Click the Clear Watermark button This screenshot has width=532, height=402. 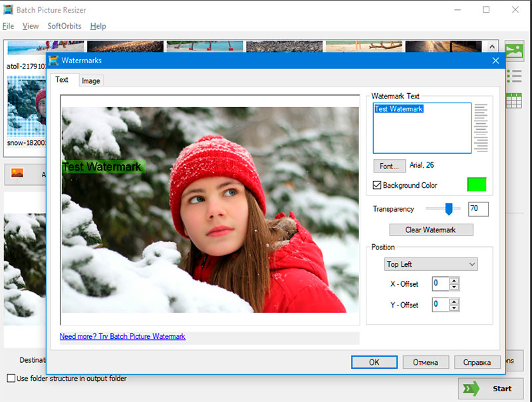point(431,230)
